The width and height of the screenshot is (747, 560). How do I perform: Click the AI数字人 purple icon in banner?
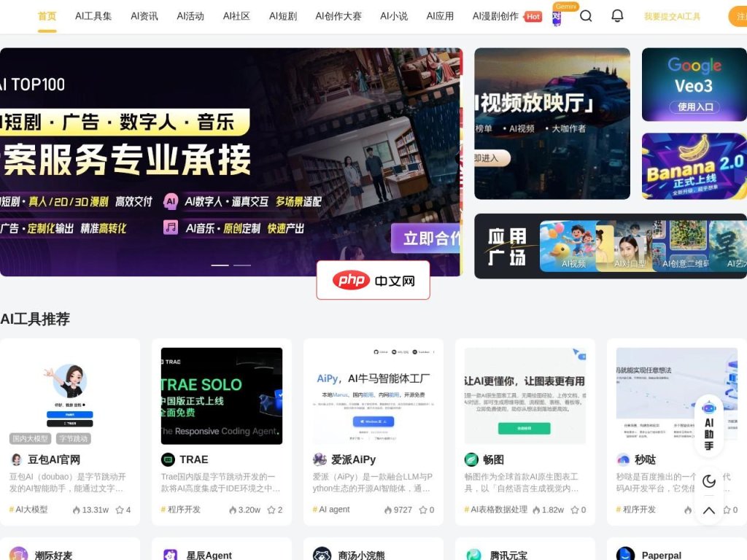(x=171, y=201)
